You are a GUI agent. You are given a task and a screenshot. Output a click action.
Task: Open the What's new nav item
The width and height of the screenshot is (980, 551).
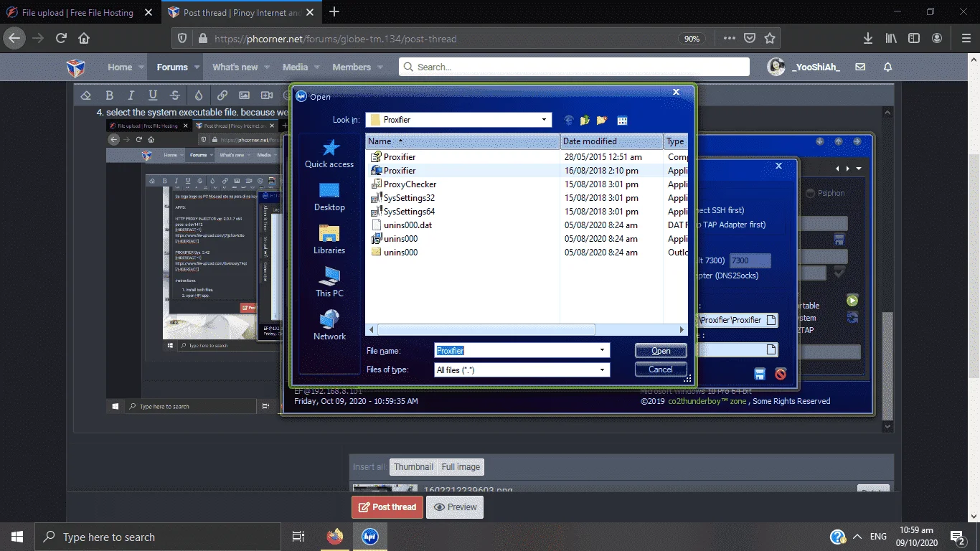(x=235, y=67)
